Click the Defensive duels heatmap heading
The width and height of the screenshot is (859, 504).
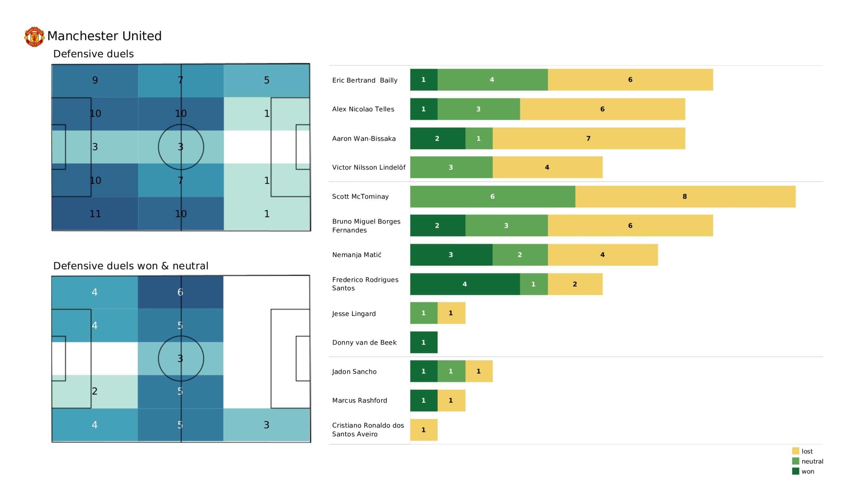point(93,54)
